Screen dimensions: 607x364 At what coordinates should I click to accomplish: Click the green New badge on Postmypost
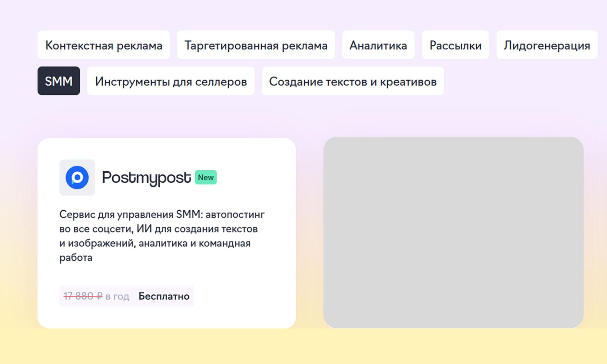pyautogui.click(x=205, y=177)
